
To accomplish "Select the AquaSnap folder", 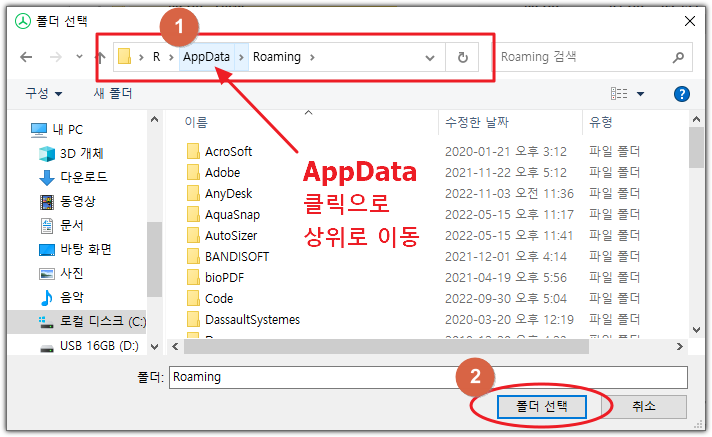I will click(x=223, y=214).
